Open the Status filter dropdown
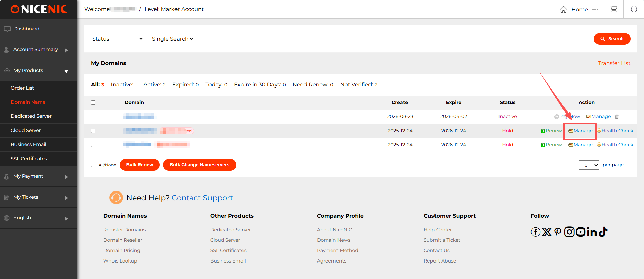644x279 pixels. 117,39
